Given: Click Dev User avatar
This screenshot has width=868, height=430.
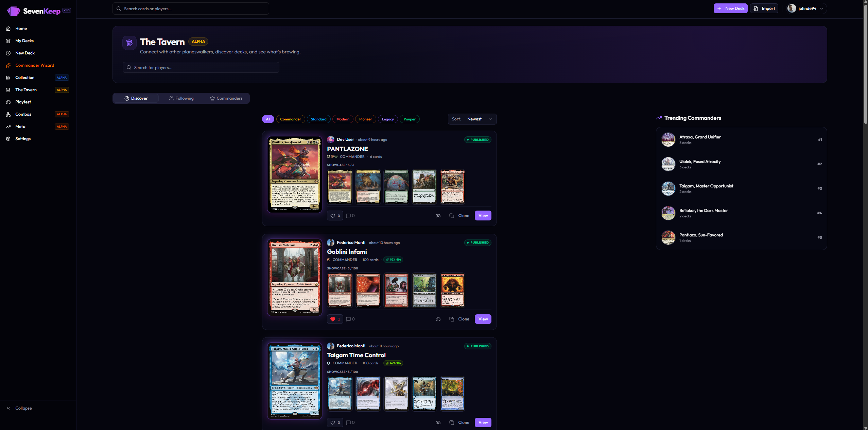Looking at the screenshot, I should [x=331, y=139].
